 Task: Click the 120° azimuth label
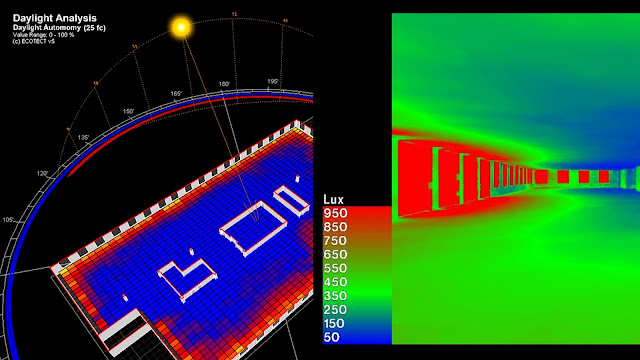[x=42, y=174]
